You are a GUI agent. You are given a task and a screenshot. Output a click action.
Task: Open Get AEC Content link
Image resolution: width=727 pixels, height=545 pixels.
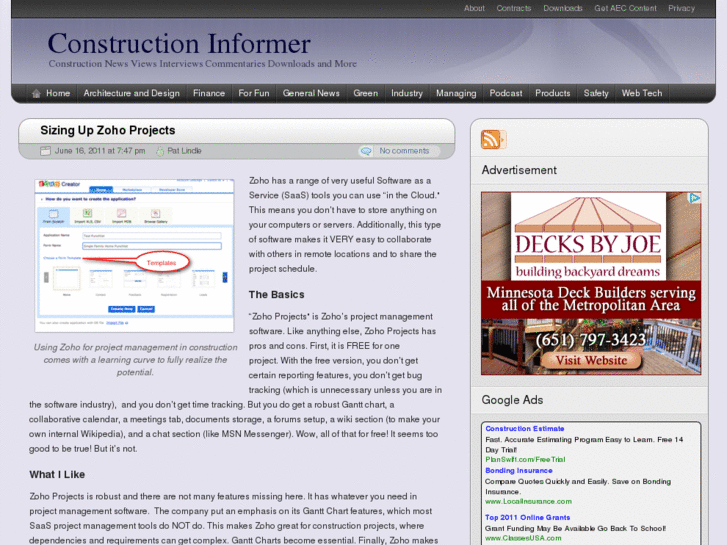[625, 8]
